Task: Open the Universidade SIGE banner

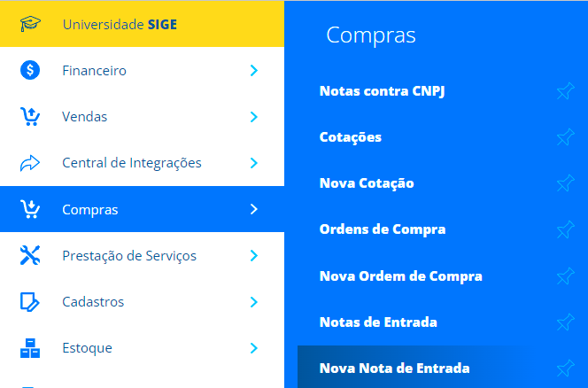Action: [x=142, y=24]
